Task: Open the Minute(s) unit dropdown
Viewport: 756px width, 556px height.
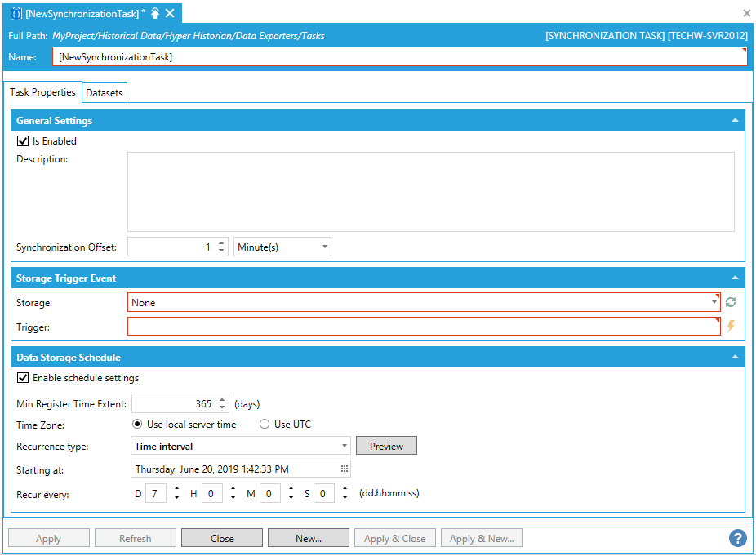Action: coord(324,247)
